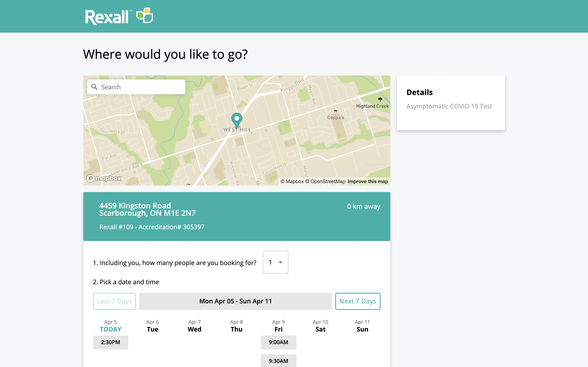Click the Mon Apr 05 - Sun Apr 11 bar

click(x=235, y=301)
